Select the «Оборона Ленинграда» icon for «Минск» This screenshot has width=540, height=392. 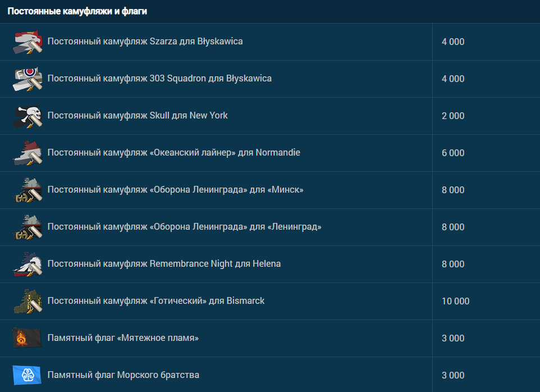pos(28,190)
